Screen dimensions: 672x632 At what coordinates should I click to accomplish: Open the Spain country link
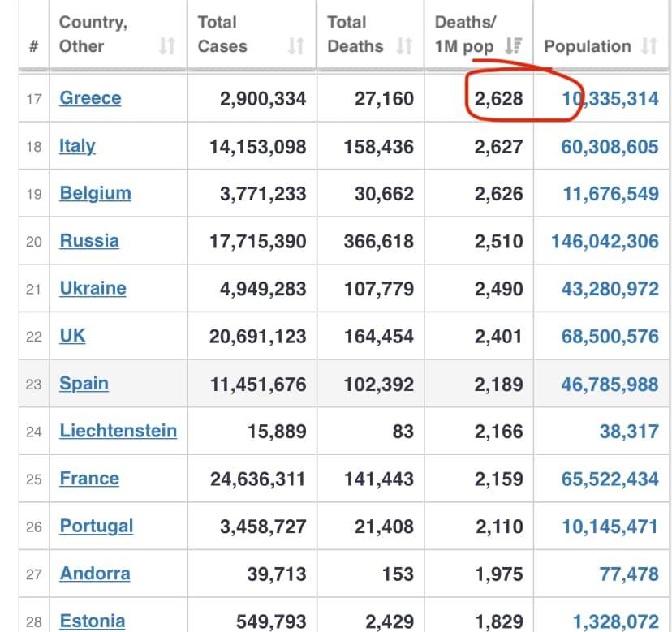coord(84,383)
